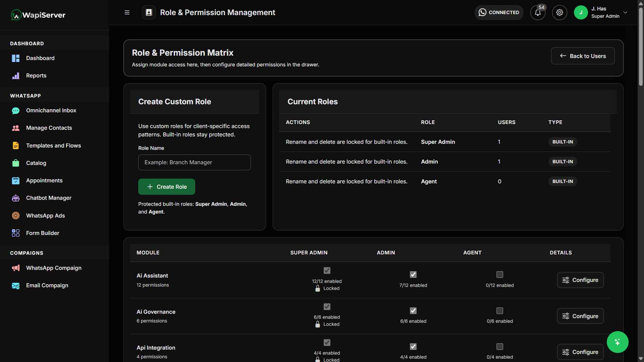Toggle the hamburger sidebar menu
The image size is (644, 362).
127,12
